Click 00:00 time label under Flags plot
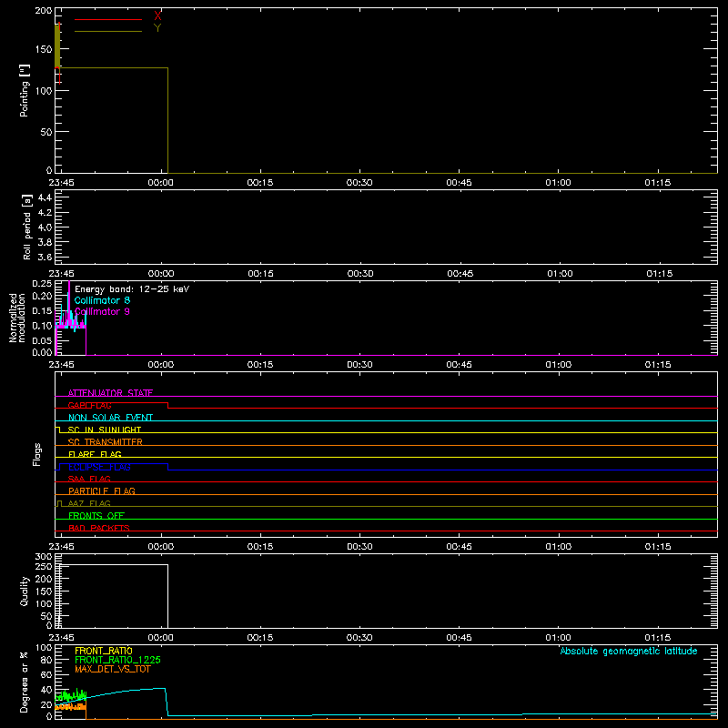This screenshot has height=728, width=728. pos(161,547)
